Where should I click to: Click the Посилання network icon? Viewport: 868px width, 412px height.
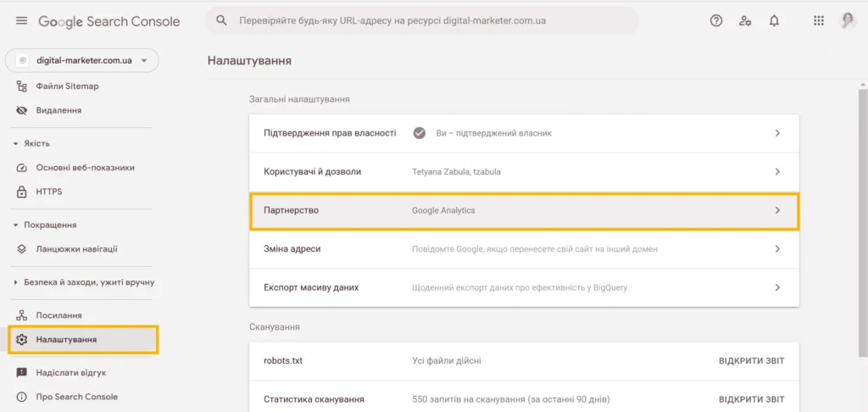(21, 315)
